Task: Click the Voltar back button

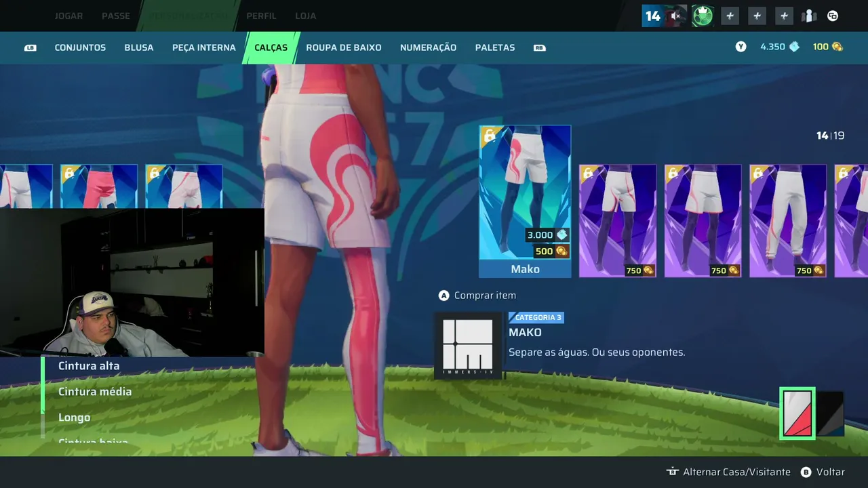Action: click(831, 472)
